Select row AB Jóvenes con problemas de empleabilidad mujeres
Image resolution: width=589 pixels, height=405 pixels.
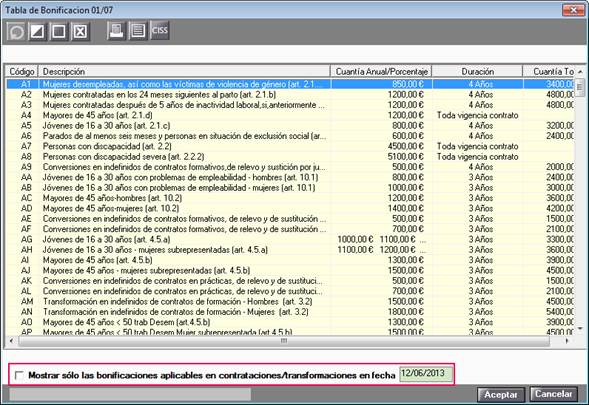point(290,187)
